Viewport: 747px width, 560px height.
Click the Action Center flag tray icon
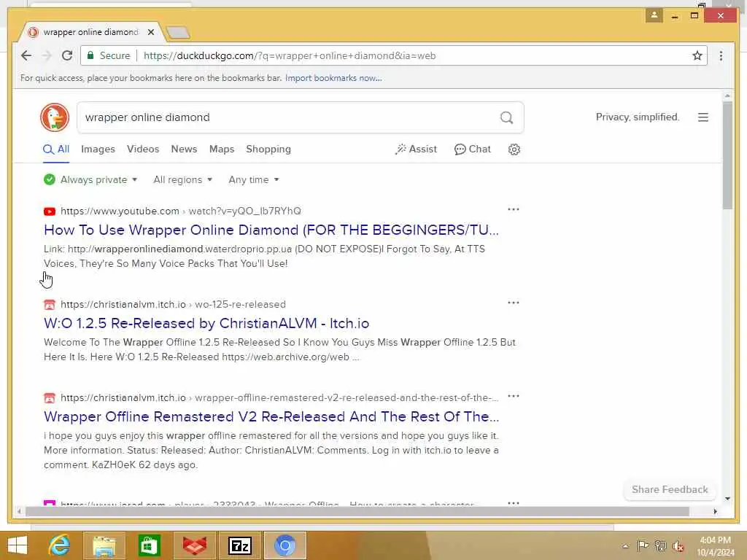click(x=642, y=545)
